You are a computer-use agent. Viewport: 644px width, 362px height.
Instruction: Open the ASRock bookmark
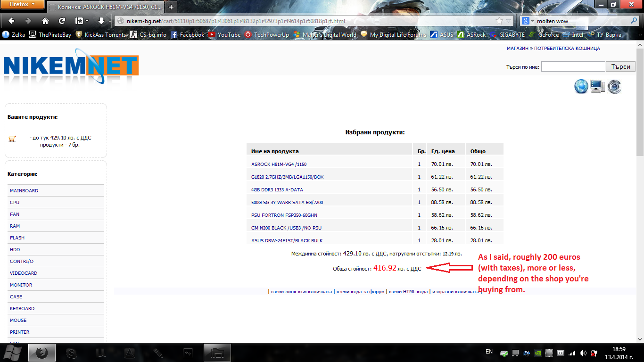point(471,34)
